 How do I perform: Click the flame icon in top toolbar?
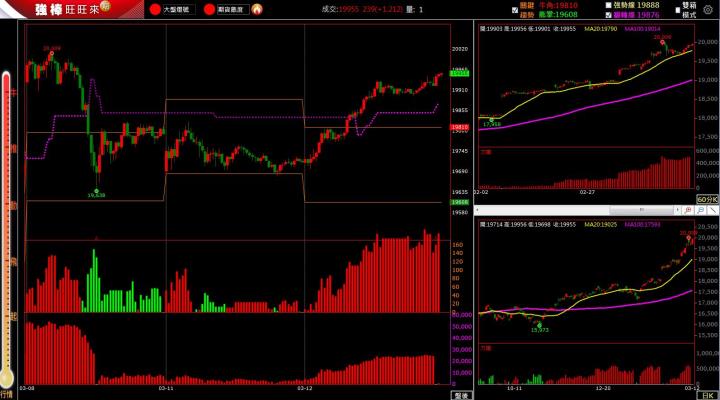point(257,9)
